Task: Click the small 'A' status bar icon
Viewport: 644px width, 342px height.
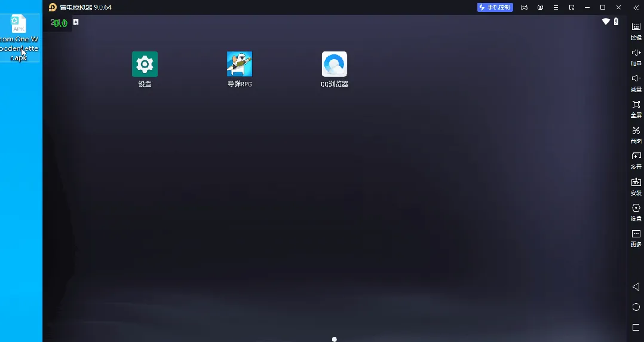Action: [x=75, y=22]
